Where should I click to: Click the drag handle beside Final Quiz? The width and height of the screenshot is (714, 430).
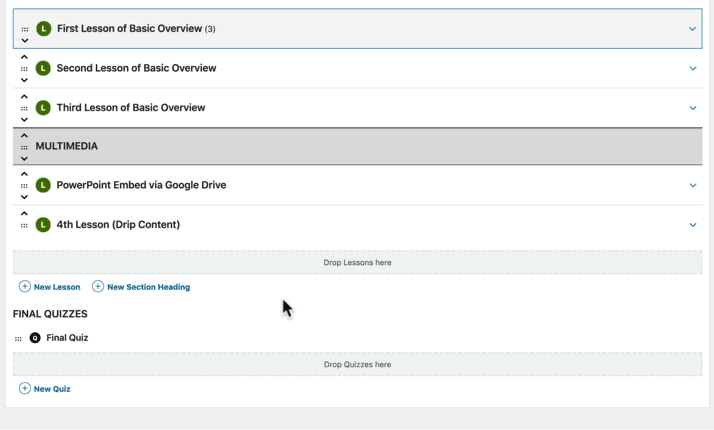[18, 338]
